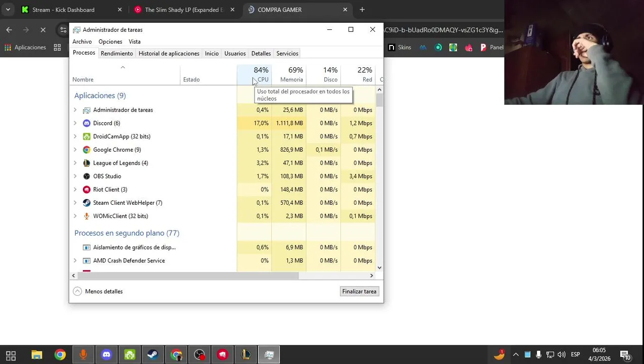Switch to the Inicio tab
This screenshot has height=364, width=644.
click(x=212, y=54)
